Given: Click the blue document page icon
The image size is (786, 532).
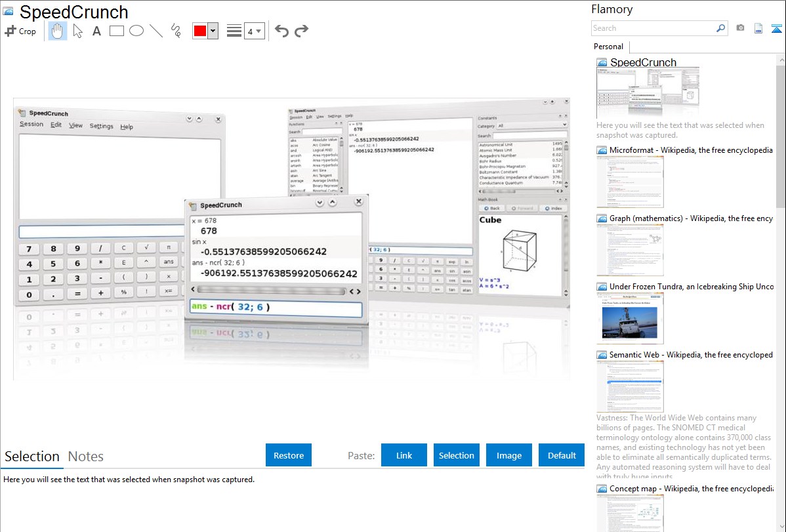Looking at the screenshot, I should click(x=758, y=28).
